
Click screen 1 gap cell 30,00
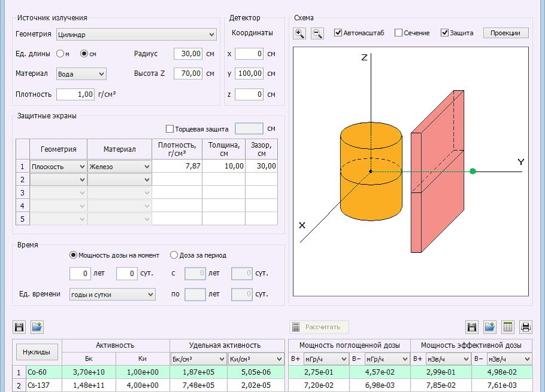click(x=261, y=166)
